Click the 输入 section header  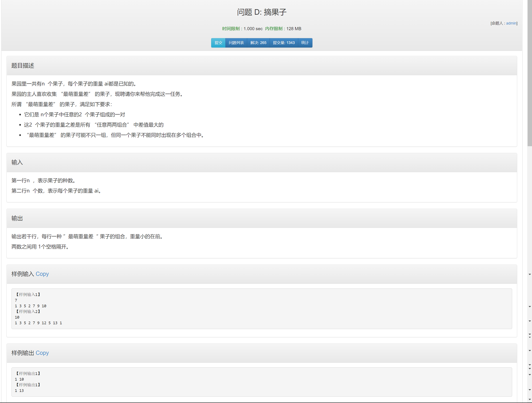pos(17,163)
